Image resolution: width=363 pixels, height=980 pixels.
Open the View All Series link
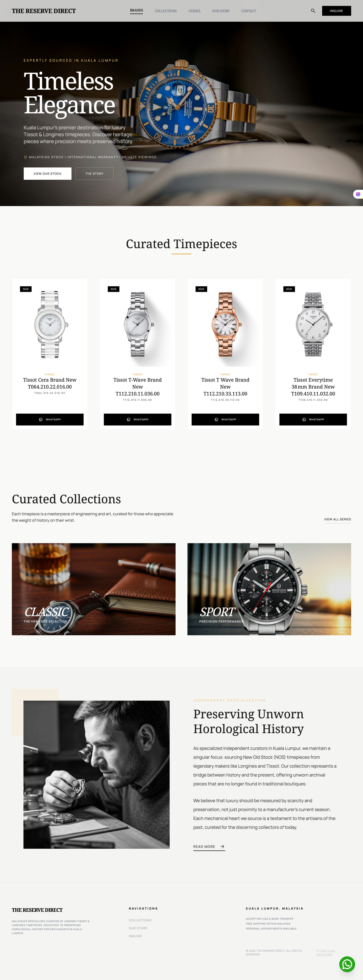338,519
